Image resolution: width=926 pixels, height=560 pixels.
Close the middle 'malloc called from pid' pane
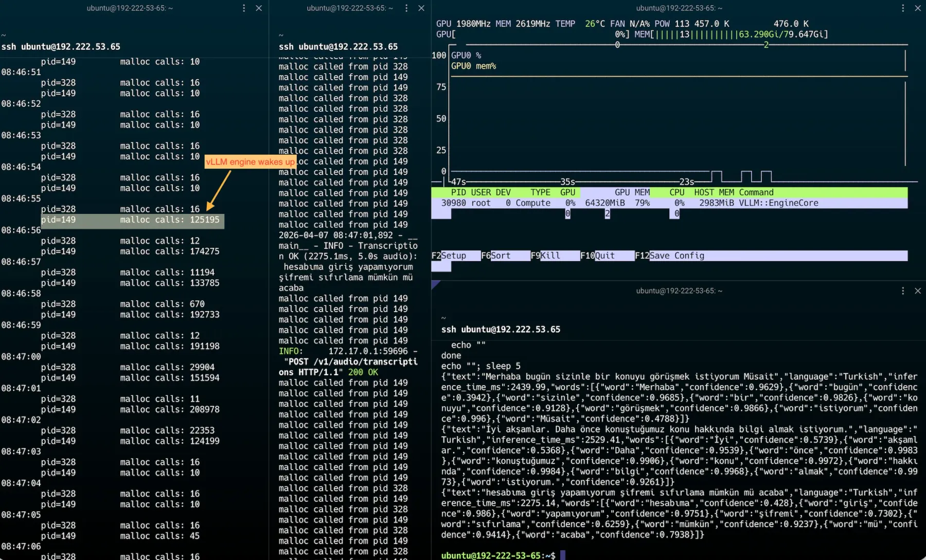point(421,8)
